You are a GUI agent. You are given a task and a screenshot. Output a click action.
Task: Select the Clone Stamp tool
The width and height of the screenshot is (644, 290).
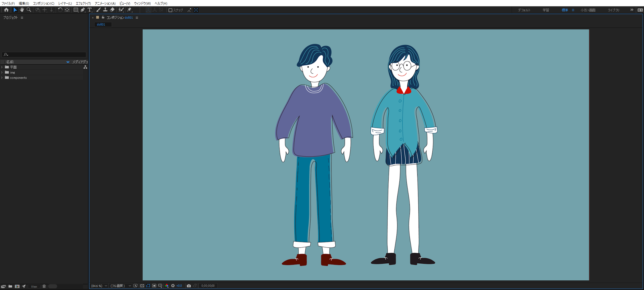(105, 10)
